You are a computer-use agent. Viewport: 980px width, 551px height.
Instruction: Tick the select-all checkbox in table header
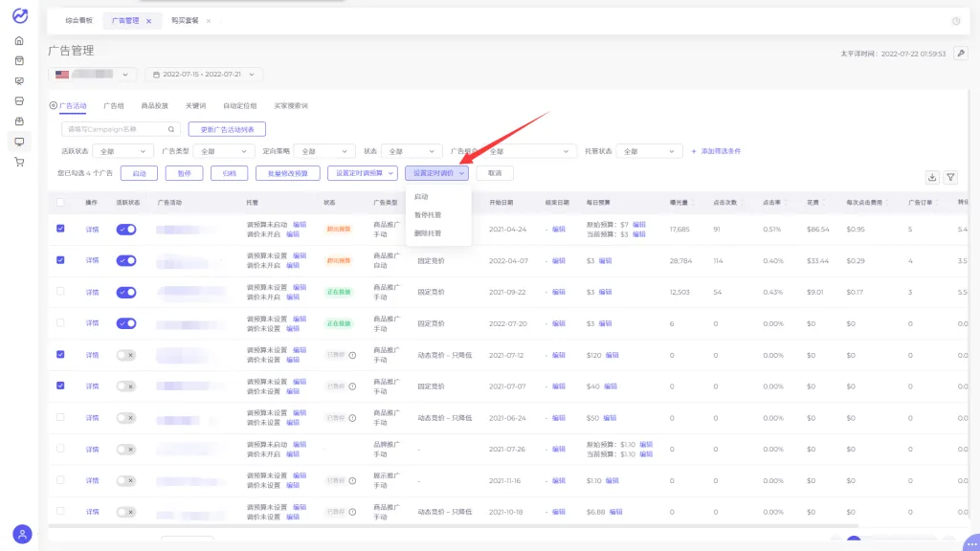(60, 203)
